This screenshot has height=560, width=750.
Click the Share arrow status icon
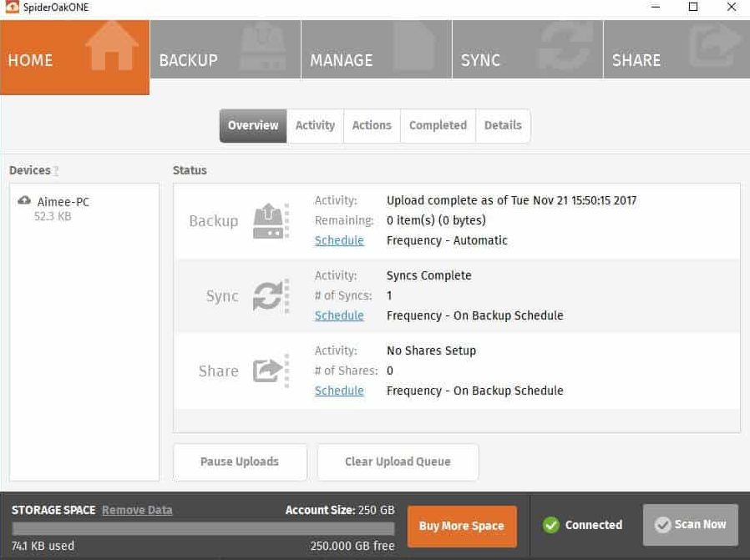pos(267,370)
